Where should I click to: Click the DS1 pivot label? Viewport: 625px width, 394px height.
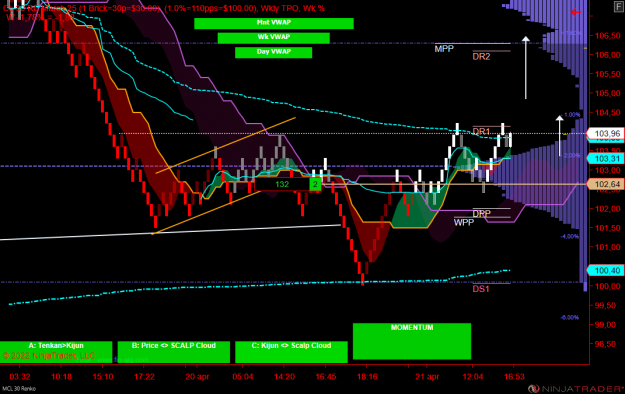[x=481, y=289]
